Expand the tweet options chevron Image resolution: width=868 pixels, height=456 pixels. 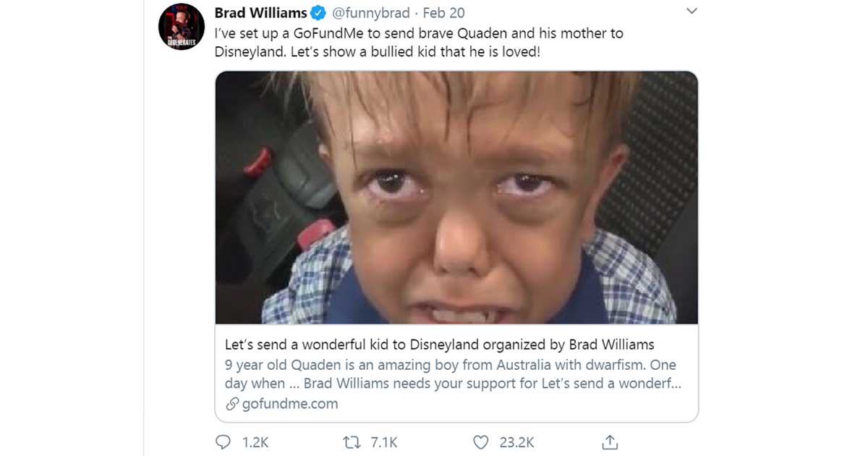point(692,12)
